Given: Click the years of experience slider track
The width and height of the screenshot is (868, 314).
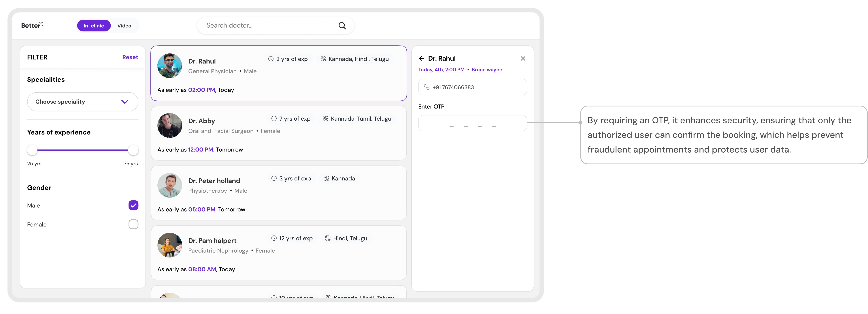Looking at the screenshot, I should 83,150.
